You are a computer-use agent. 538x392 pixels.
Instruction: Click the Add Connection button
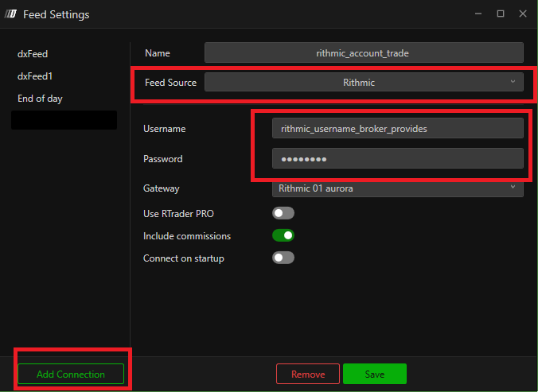coord(71,374)
